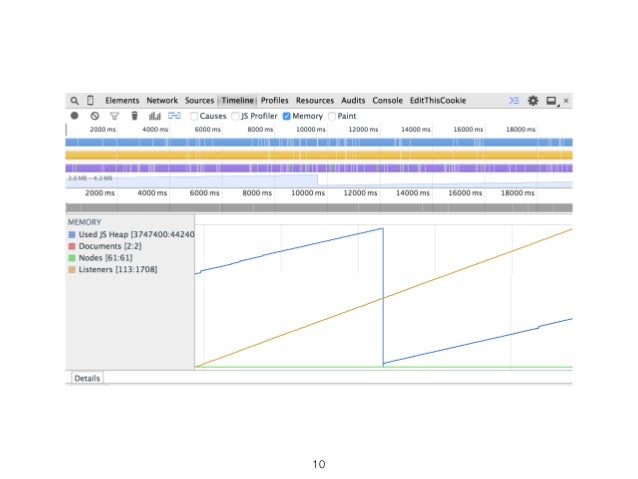638x479 pixels.
Task: Enable the Paint checkbox
Action: click(332, 116)
